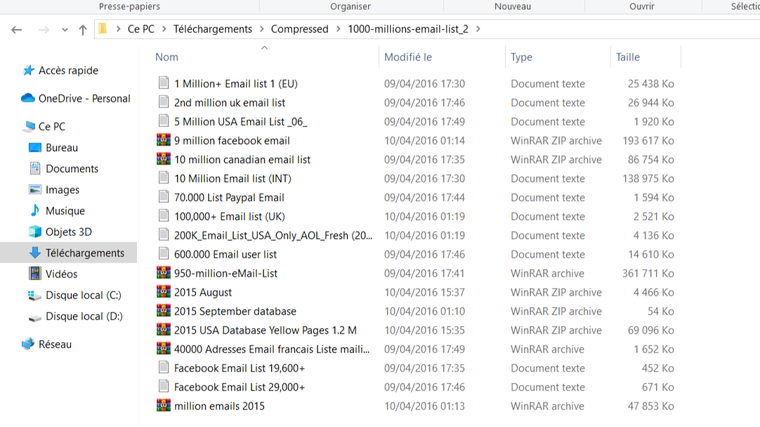The height and width of the screenshot is (427, 760).
Task: Click the Vidéos film icon
Action: pos(35,274)
